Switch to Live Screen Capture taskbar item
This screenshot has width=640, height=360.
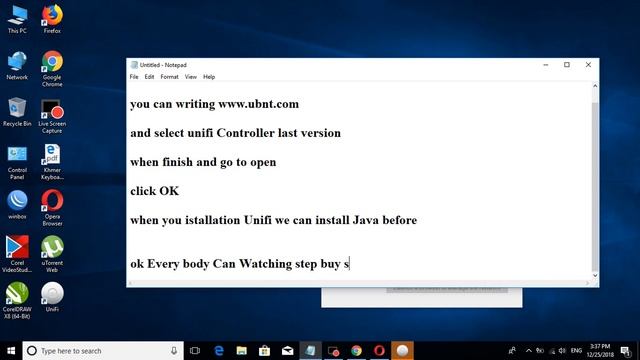pyautogui.click(x=333, y=351)
